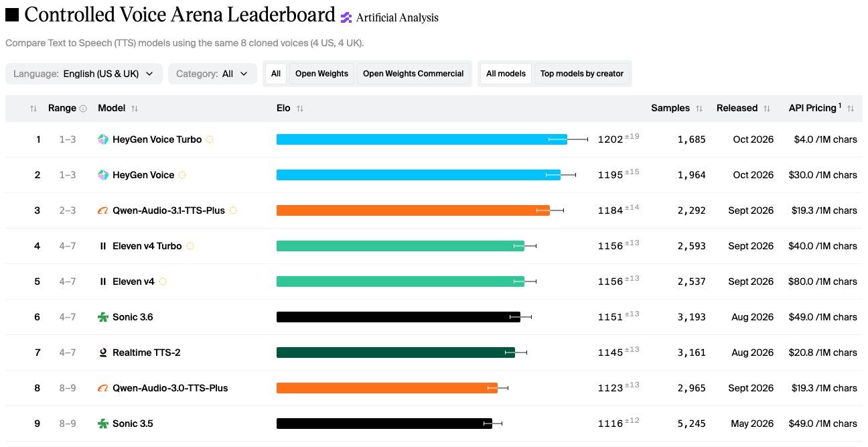
Task: Sort by Released date arrows icon
Action: pos(767,109)
